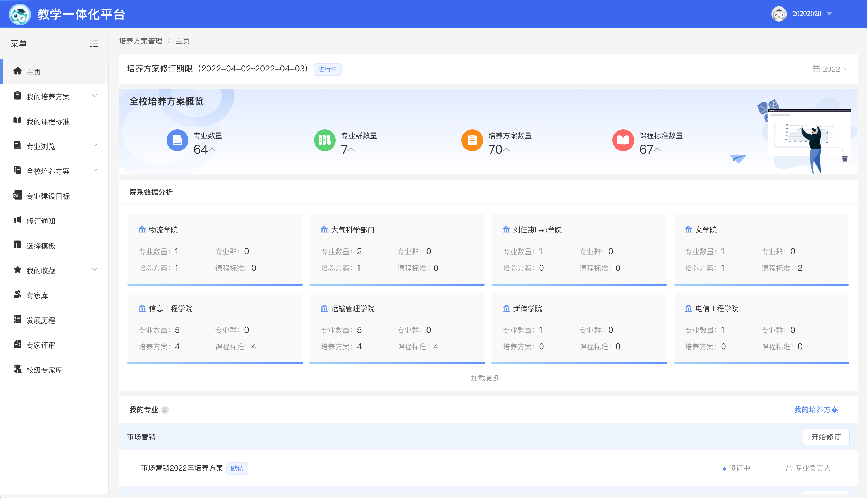The width and height of the screenshot is (868, 499).
Task: Click the 院系数据分析 section title
Action: [x=151, y=192]
